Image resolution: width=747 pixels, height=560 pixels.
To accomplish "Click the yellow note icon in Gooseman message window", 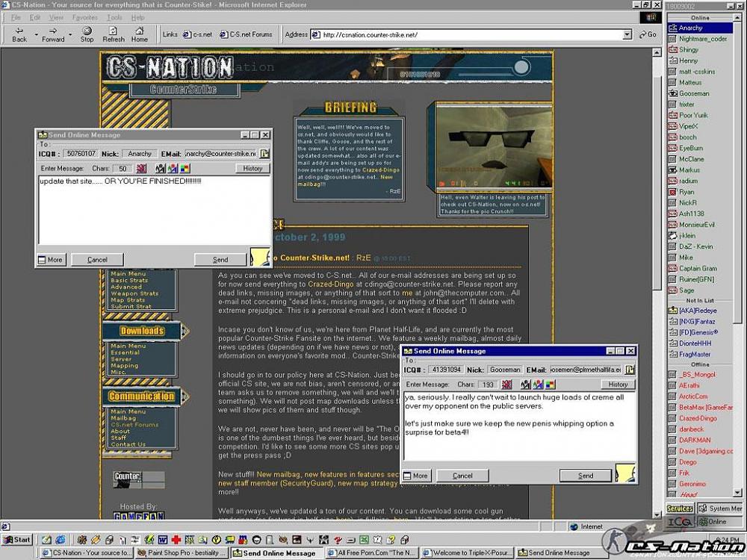I will (x=625, y=473).
